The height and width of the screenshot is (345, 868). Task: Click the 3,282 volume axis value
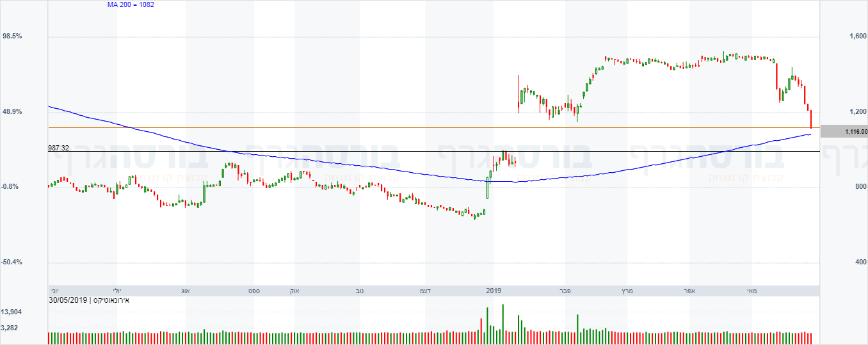coord(11,328)
